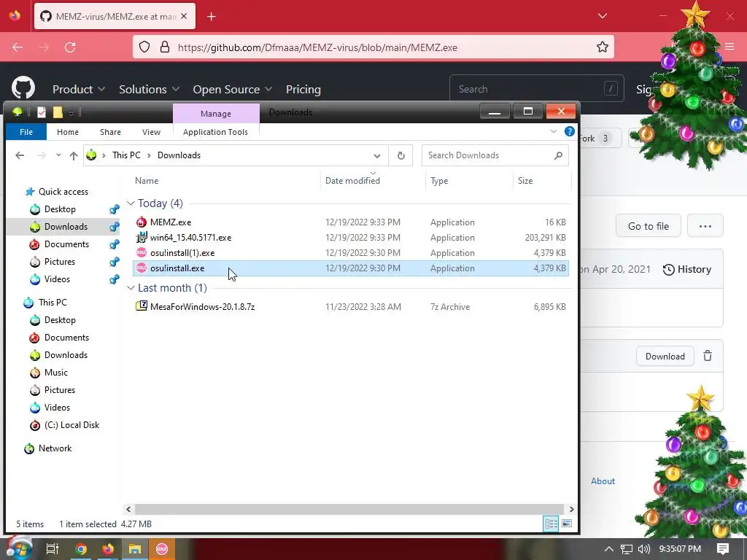Collapse the Today (4) group
The image size is (747, 560).
coord(131,203)
